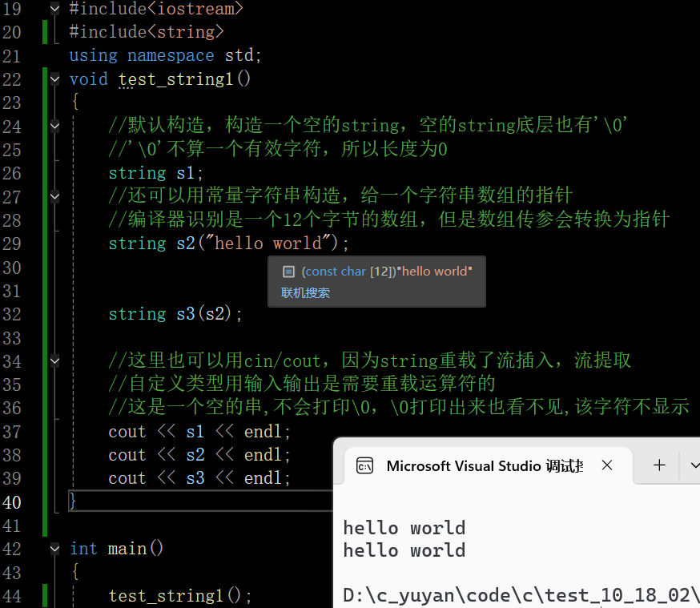This screenshot has width=700, height=608.
Task: Click "using namespace std;" line
Action: point(165,55)
